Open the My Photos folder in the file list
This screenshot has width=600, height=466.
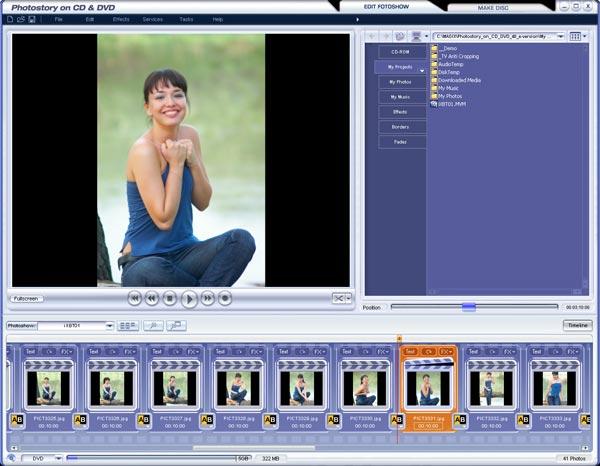447,96
